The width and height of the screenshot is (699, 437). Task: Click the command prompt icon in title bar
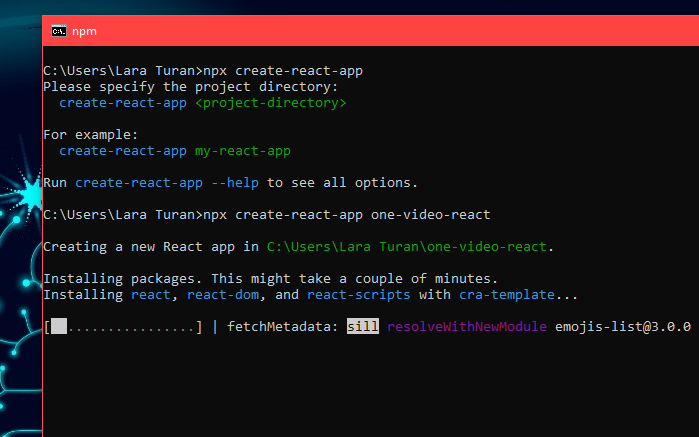point(59,31)
